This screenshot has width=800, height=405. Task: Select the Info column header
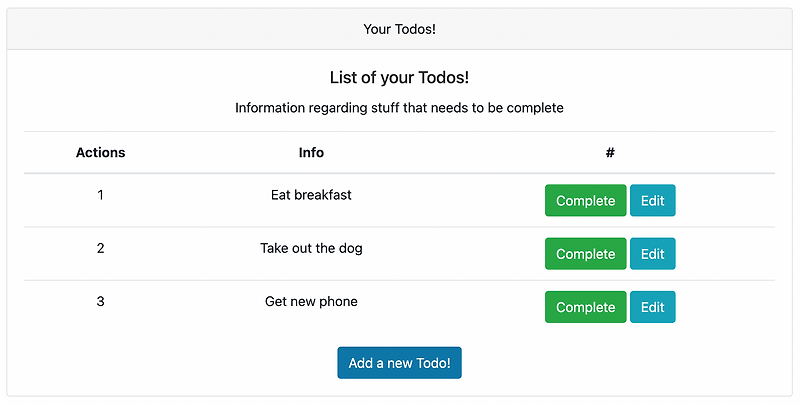tap(311, 153)
